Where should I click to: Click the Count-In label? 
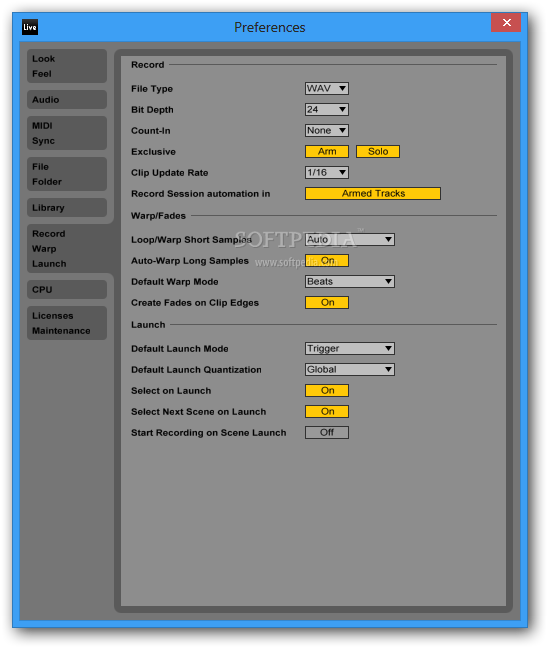click(x=150, y=131)
